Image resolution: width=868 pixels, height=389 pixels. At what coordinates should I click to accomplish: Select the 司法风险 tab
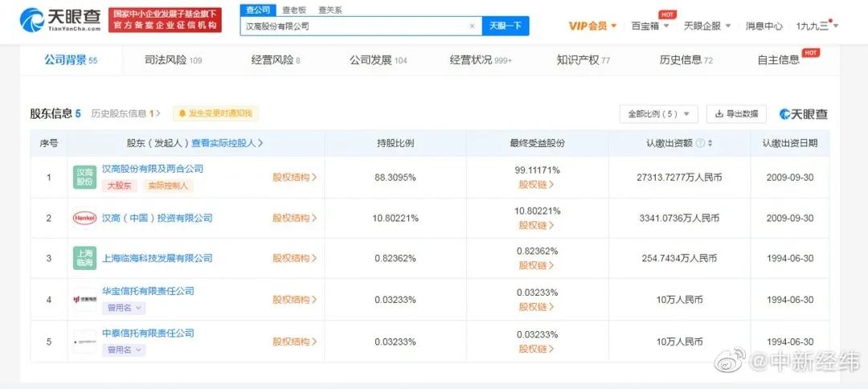point(173,60)
